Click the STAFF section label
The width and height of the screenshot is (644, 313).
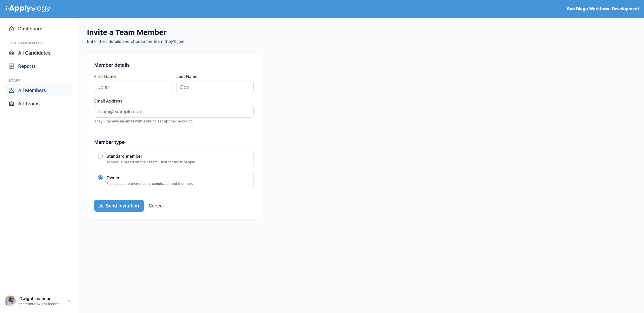click(14, 81)
